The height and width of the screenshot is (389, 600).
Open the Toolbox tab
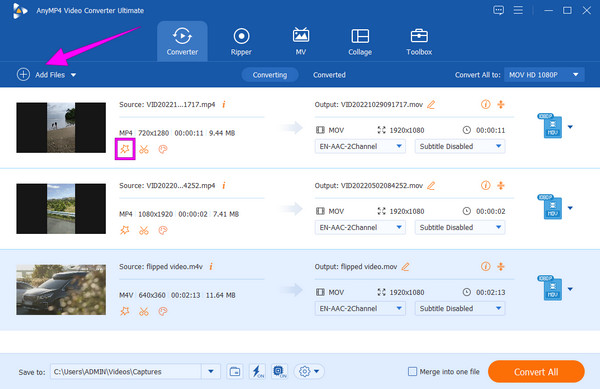(419, 41)
